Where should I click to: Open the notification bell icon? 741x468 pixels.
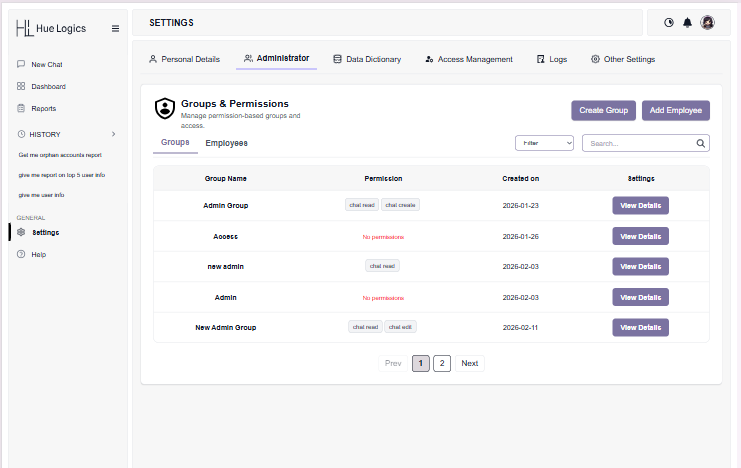688,22
